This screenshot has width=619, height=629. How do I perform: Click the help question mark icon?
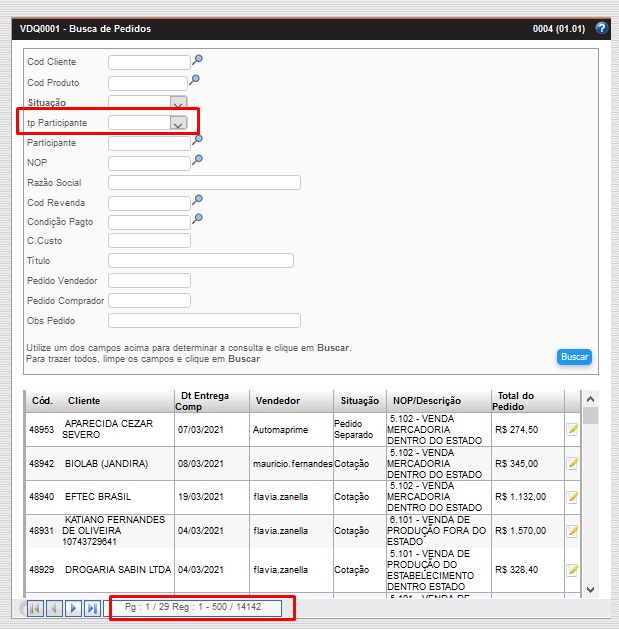click(601, 28)
